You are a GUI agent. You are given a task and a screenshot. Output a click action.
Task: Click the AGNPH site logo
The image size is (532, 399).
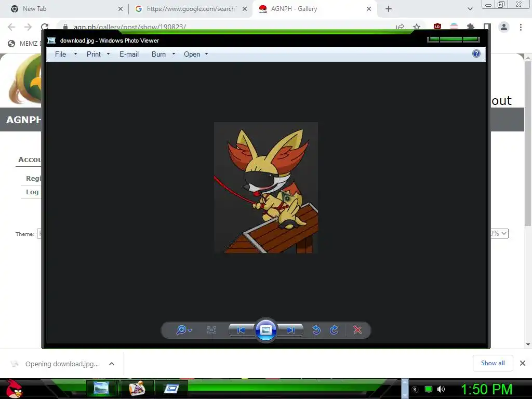[x=24, y=79]
